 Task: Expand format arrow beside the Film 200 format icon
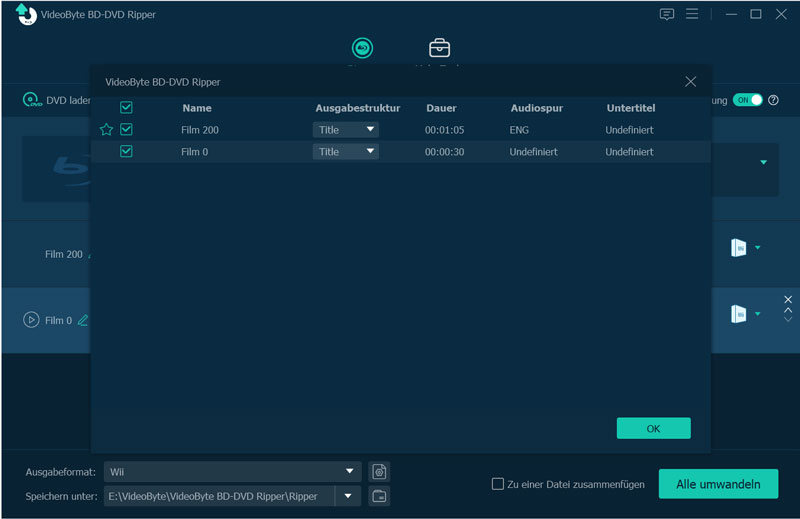click(x=758, y=248)
